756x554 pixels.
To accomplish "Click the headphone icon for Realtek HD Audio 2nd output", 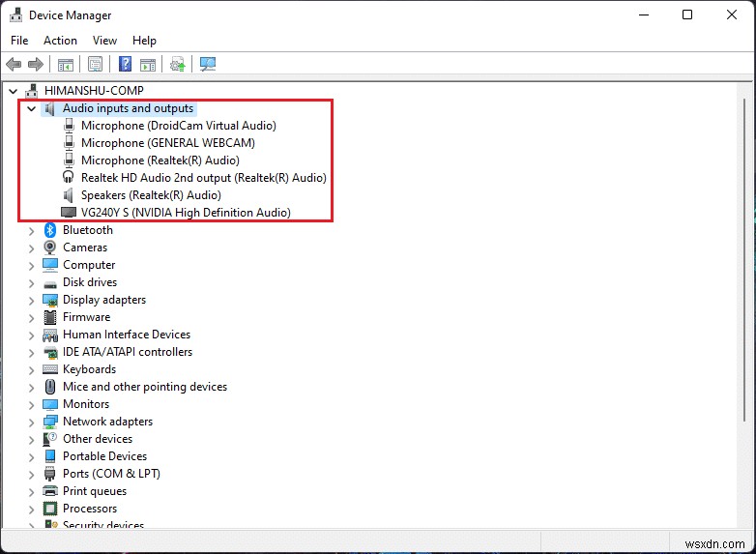I will (x=69, y=177).
